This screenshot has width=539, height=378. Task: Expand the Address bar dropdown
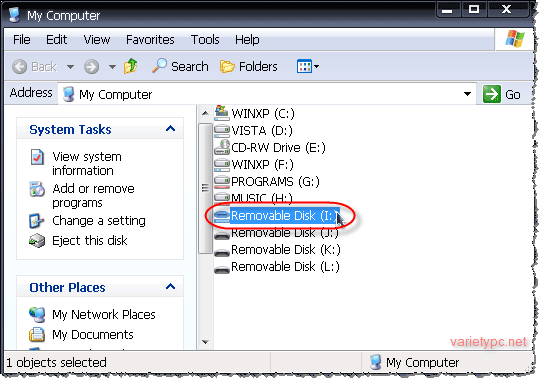click(x=467, y=94)
